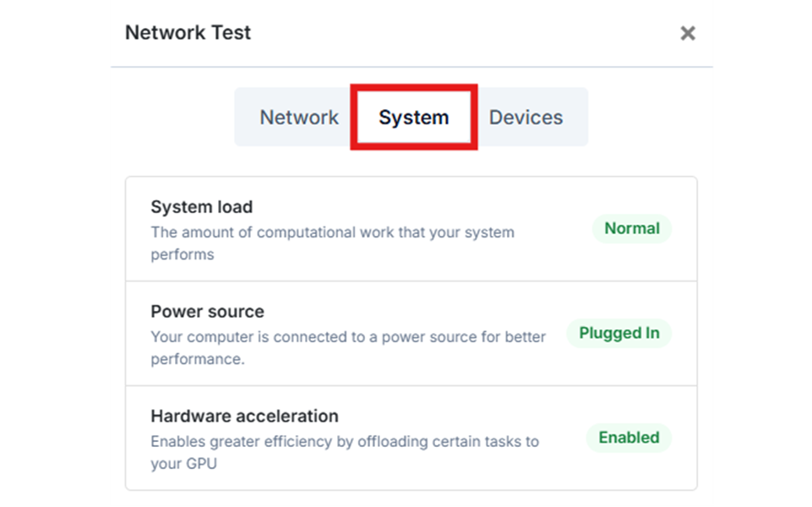Click the Network Test dialog title
812x507 pixels.
click(188, 33)
